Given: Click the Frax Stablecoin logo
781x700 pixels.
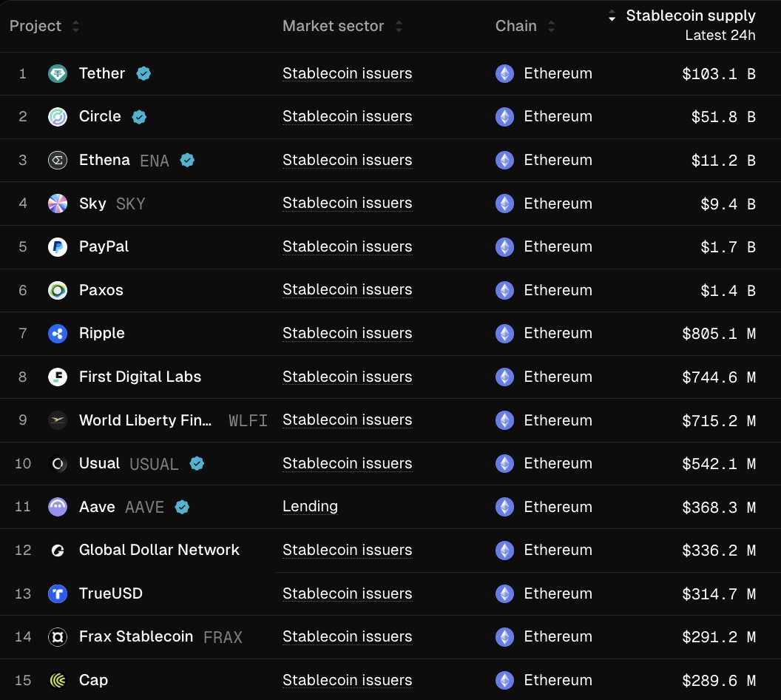Looking at the screenshot, I should click(x=58, y=636).
